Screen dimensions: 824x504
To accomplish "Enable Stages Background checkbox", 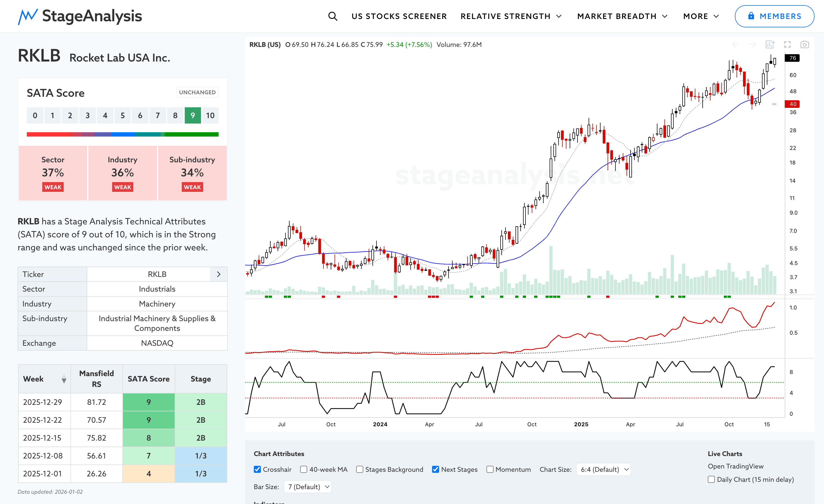I will [x=359, y=469].
